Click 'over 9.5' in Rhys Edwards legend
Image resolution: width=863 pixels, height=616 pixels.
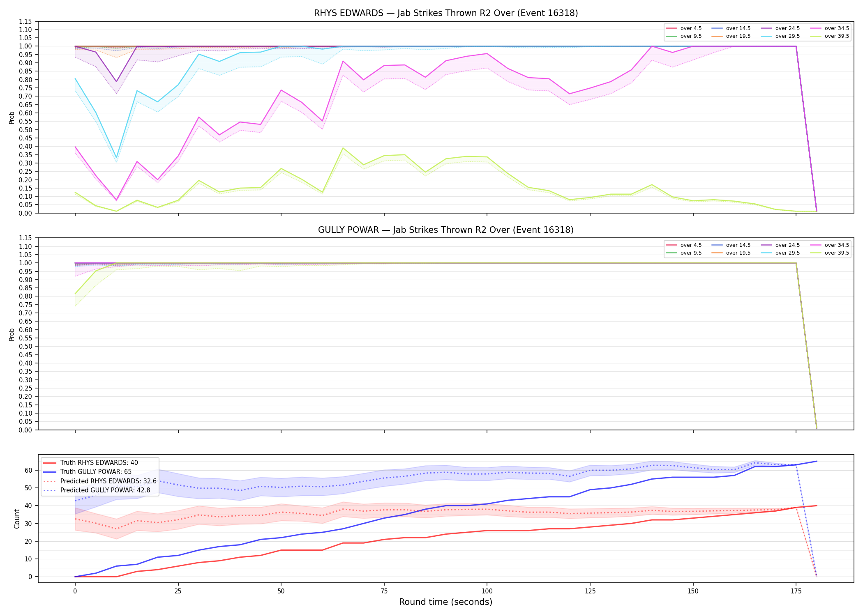click(684, 36)
